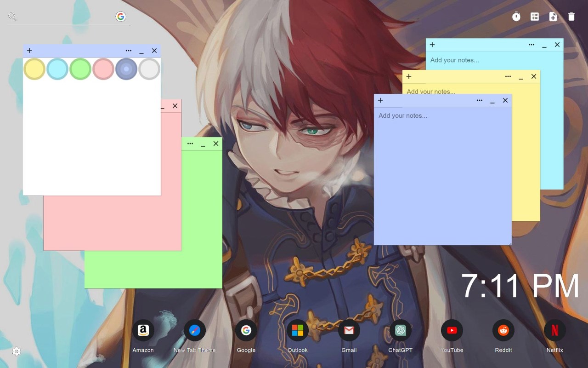The image size is (588, 368).
Task: Click purple note text area
Action: [443, 176]
